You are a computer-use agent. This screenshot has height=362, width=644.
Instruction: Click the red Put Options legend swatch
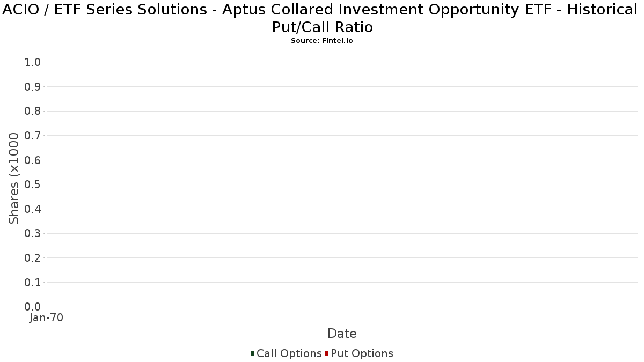[x=326, y=353]
